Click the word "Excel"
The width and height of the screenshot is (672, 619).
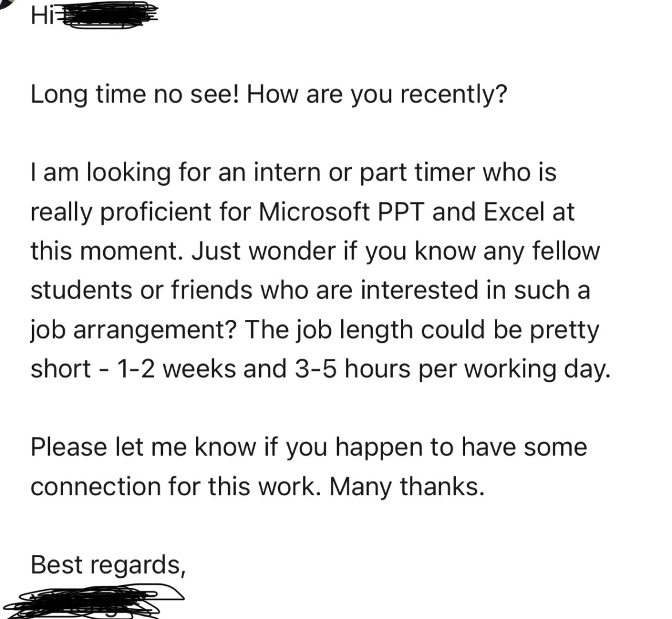(513, 212)
